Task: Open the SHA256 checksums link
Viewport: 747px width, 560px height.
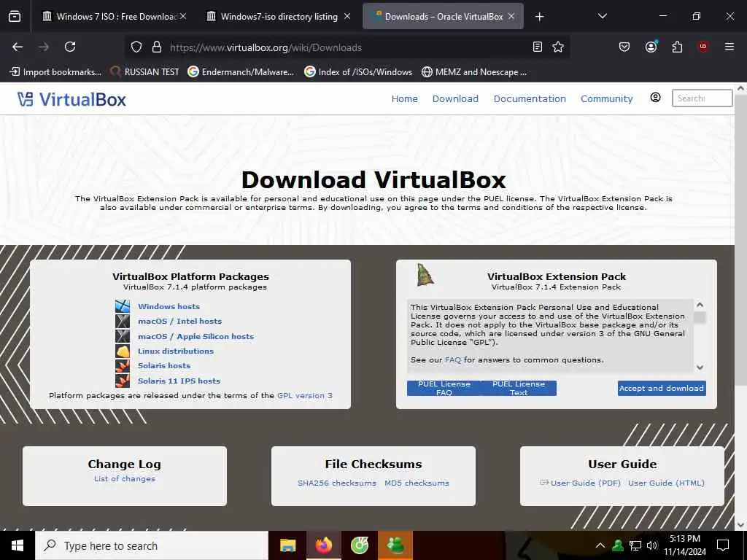Action: (337, 483)
